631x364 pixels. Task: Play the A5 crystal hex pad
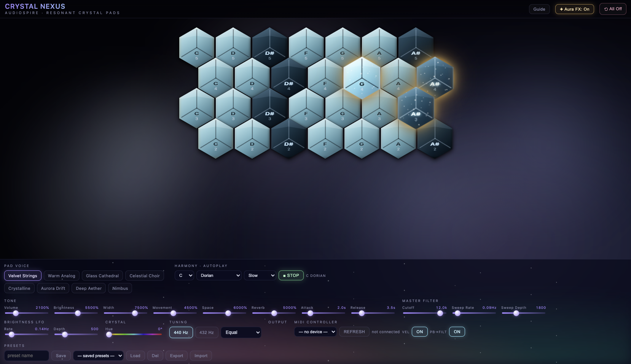(379, 48)
